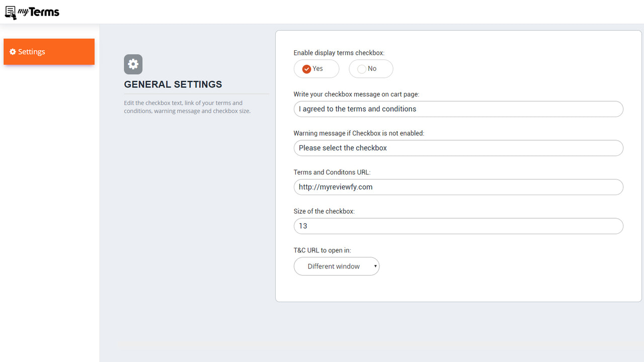The image size is (644, 362).
Task: Change Different window selection
Action: click(336, 266)
